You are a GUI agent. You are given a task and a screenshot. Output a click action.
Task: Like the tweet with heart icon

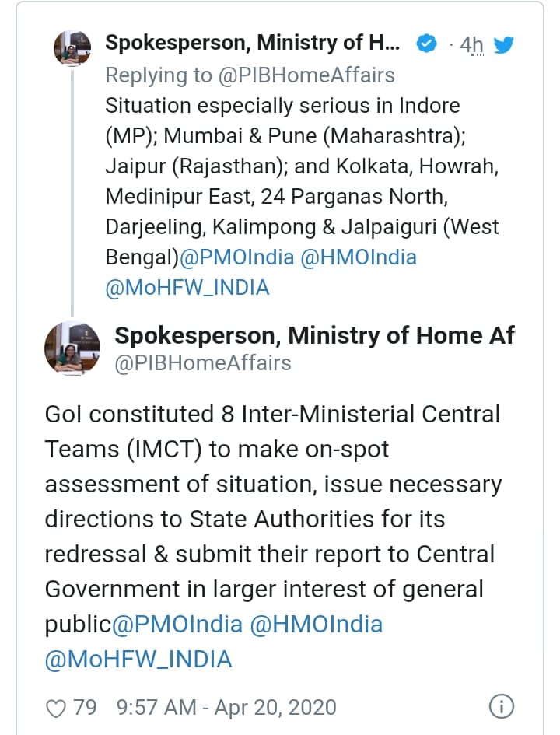pyautogui.click(x=56, y=709)
